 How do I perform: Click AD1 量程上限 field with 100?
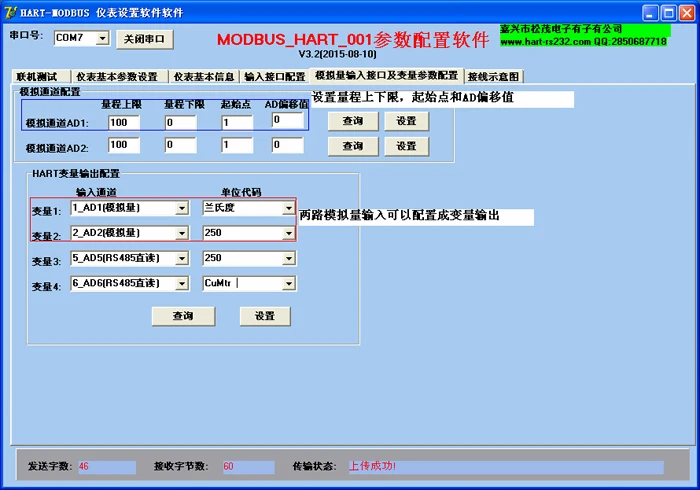tap(124, 122)
